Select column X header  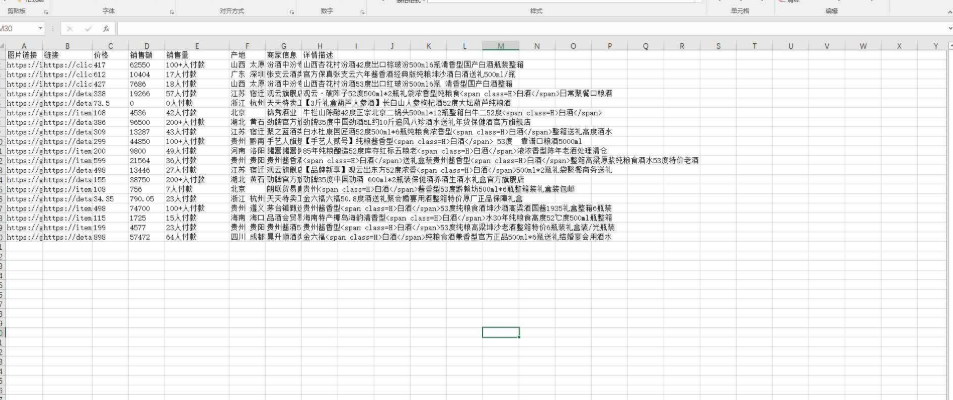(899, 46)
